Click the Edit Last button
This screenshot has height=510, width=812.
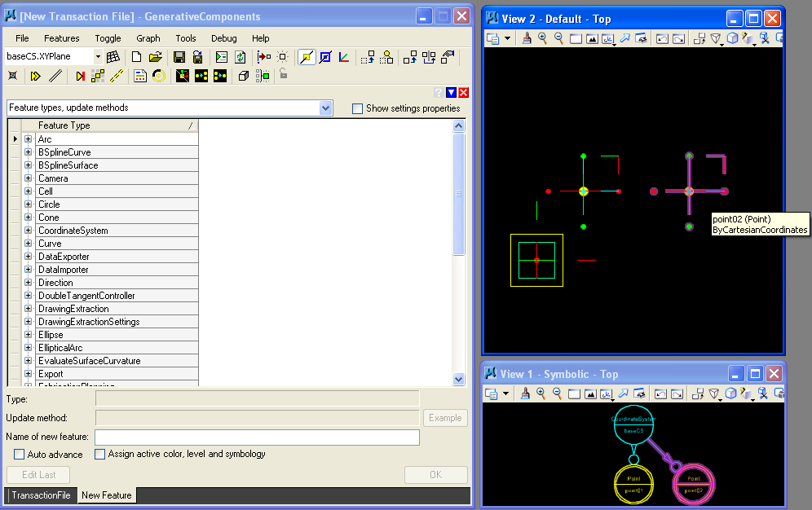tap(38, 475)
